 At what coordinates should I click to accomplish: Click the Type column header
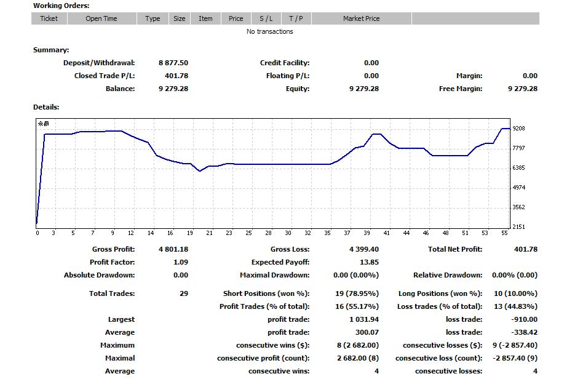click(x=153, y=18)
